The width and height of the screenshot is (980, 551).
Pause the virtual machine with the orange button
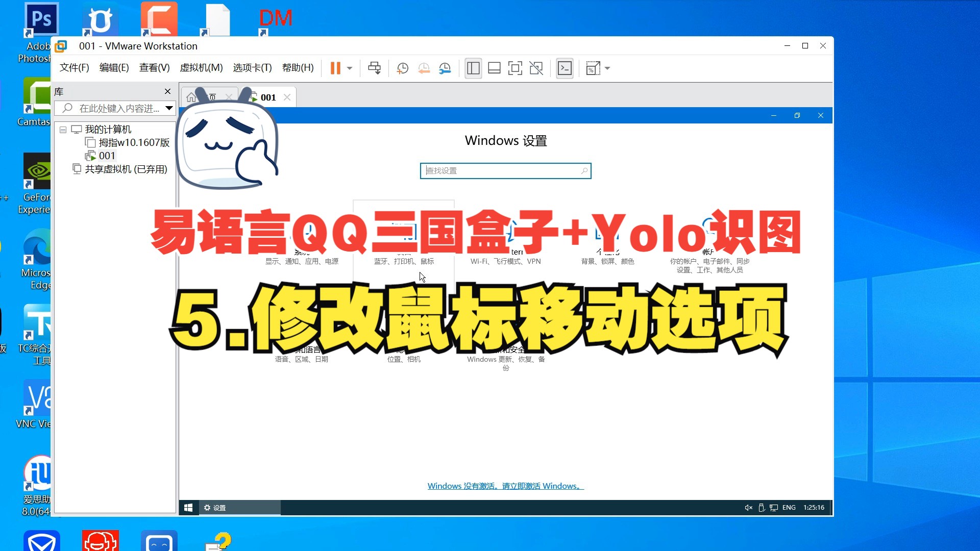[335, 68]
